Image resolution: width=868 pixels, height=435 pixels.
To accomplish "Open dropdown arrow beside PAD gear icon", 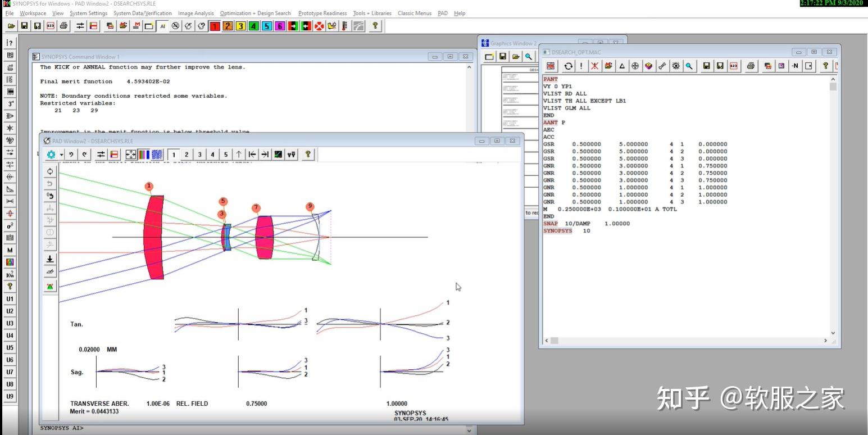I will pyautogui.click(x=61, y=155).
